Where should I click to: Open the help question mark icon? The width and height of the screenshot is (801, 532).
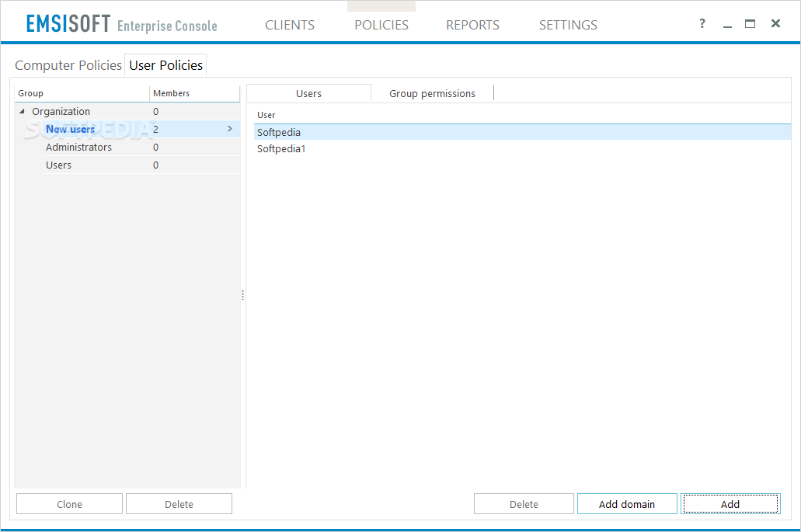click(x=702, y=23)
